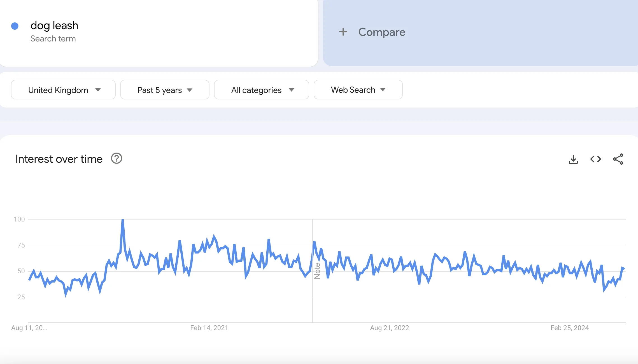The height and width of the screenshot is (364, 638).
Task: Click the 100 value on the y-axis
Action: coord(19,219)
